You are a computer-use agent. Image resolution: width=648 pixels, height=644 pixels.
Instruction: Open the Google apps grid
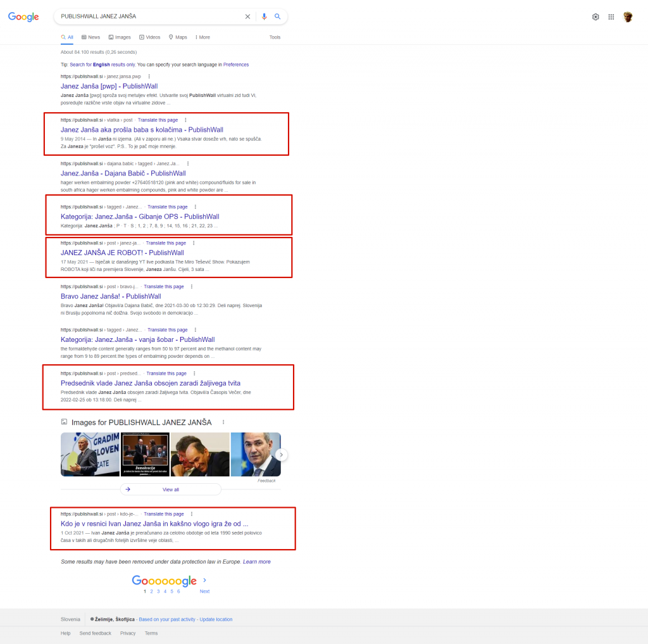click(x=611, y=17)
